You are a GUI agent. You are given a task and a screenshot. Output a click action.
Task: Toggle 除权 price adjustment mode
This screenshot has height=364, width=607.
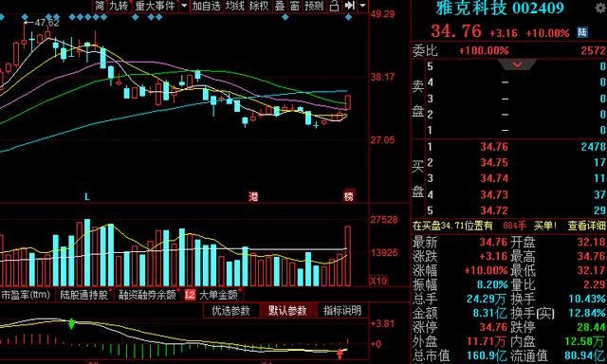point(259,6)
